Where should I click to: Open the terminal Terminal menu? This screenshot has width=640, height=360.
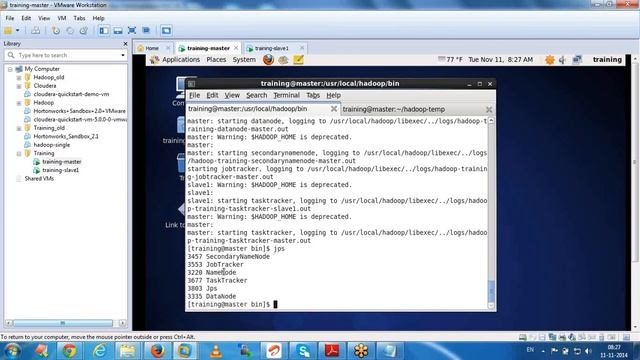[x=287, y=95]
